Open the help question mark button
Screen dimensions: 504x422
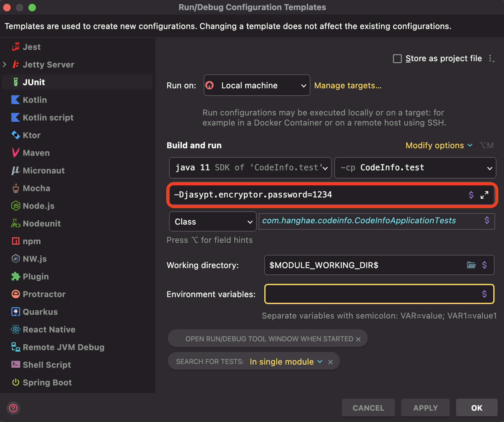point(13,408)
